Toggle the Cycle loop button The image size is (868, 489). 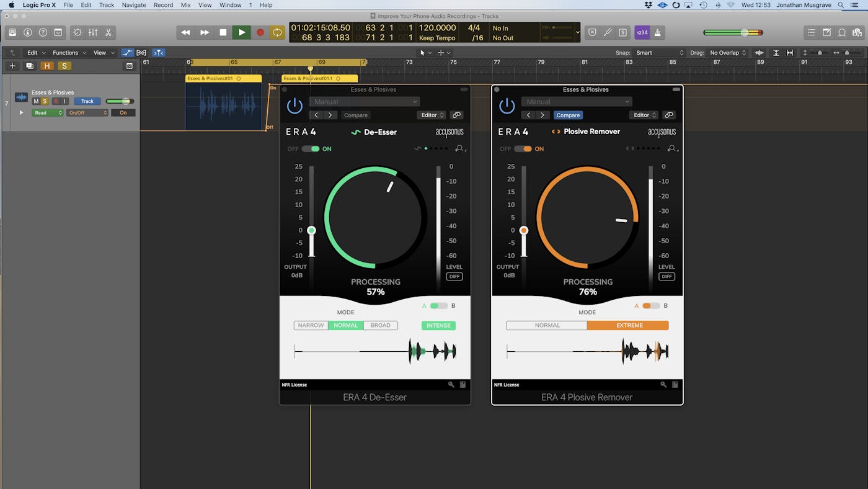(277, 32)
